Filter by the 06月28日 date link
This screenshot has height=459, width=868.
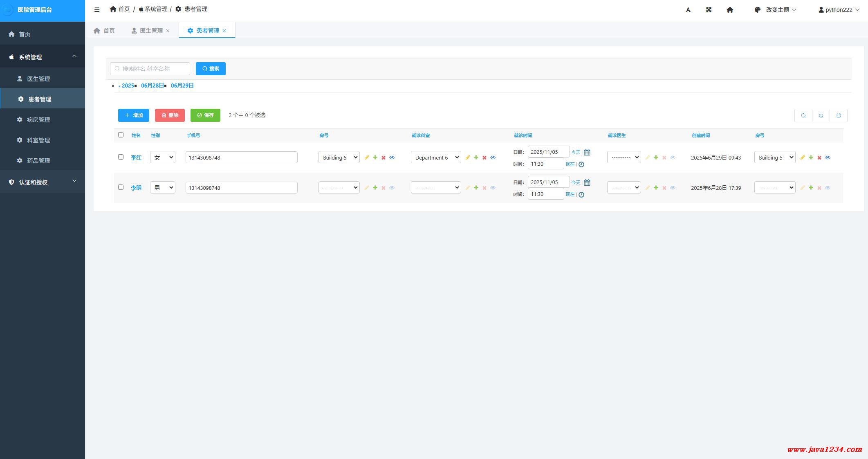[152, 85]
